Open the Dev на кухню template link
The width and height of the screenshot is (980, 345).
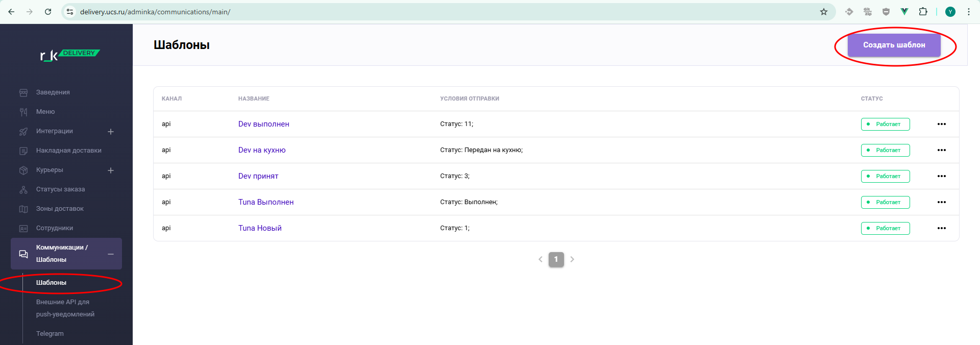pos(262,150)
